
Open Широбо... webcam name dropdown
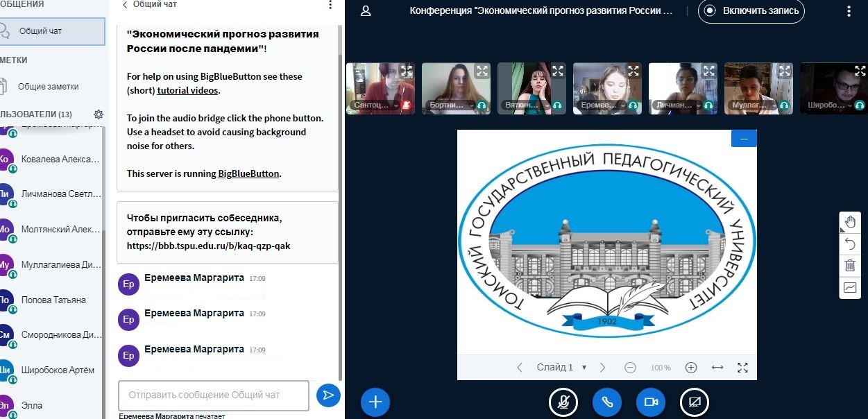point(829,105)
